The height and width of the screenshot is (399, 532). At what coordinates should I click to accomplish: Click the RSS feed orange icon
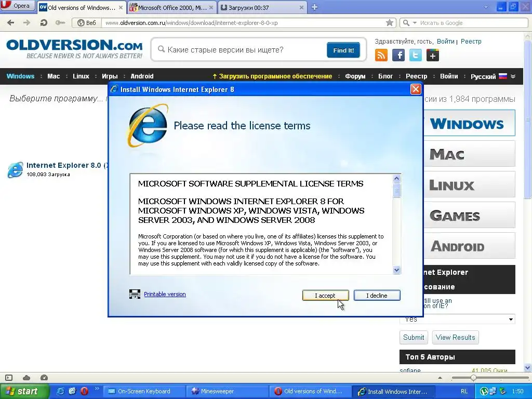coord(381,55)
